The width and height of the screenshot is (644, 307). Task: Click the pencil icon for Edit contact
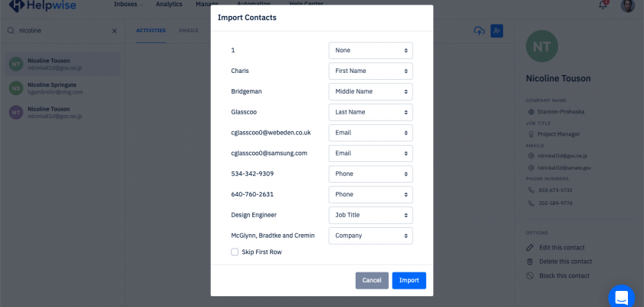tap(530, 247)
